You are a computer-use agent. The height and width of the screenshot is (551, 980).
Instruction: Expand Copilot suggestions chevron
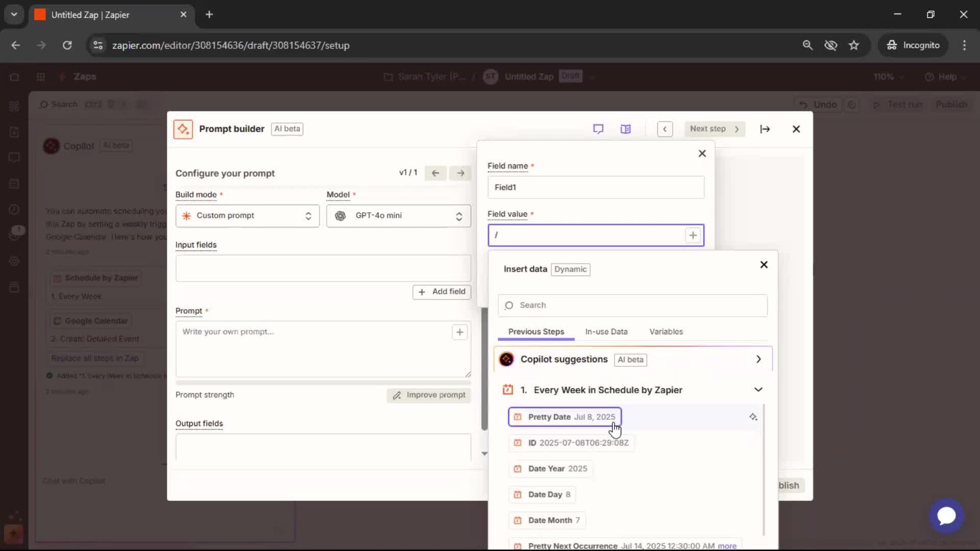758,359
